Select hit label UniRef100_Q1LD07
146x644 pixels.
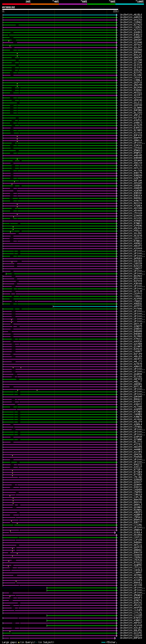131,47
